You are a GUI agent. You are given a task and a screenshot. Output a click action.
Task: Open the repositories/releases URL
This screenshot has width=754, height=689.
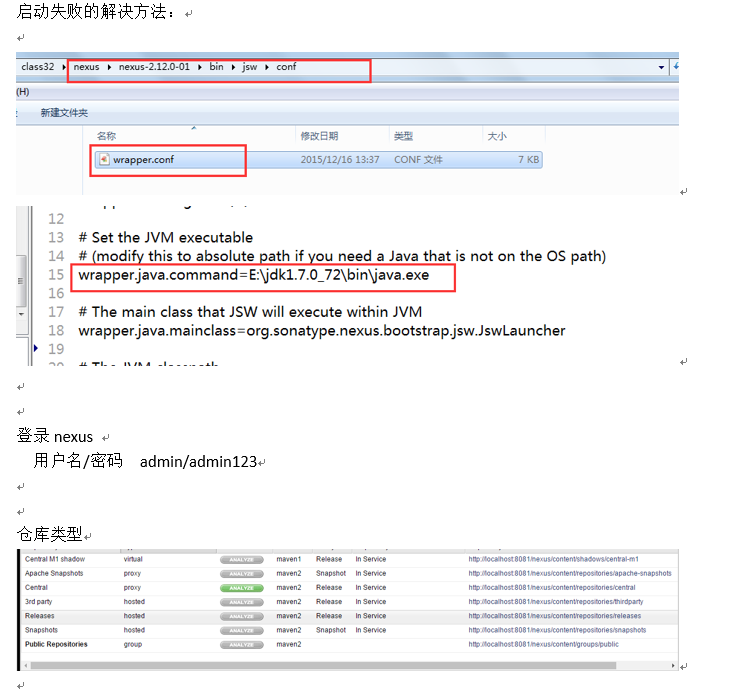(555, 616)
